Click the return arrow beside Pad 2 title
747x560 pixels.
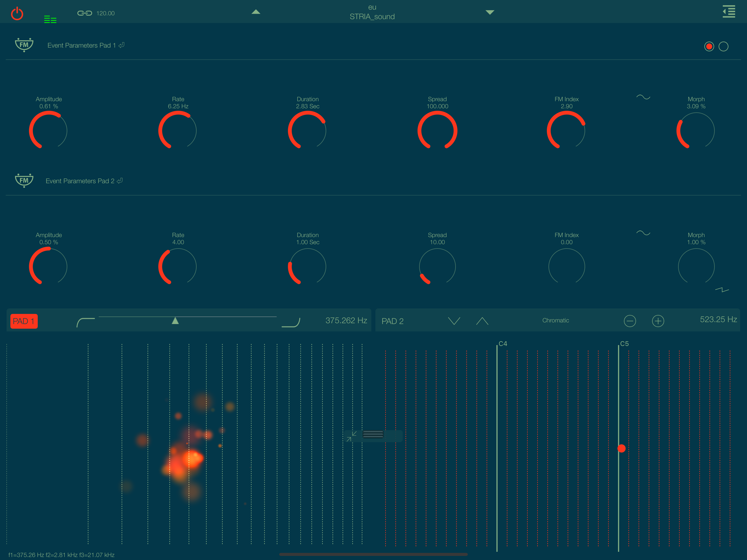(x=120, y=181)
